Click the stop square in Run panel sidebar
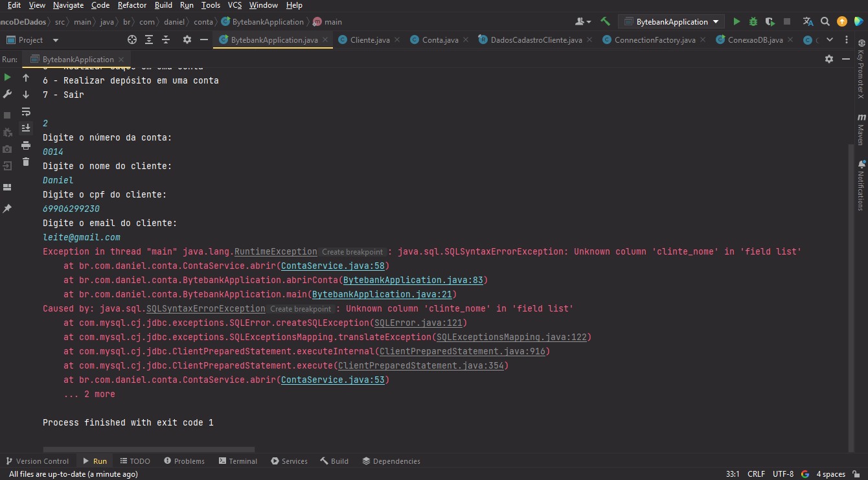The height and width of the screenshot is (480, 868). tap(7, 115)
